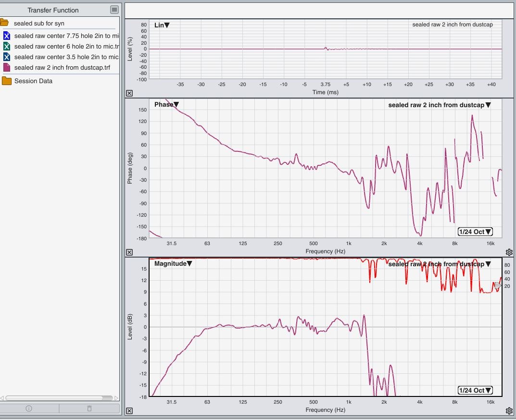Open the phase graph trace selector dropdown

(440, 105)
